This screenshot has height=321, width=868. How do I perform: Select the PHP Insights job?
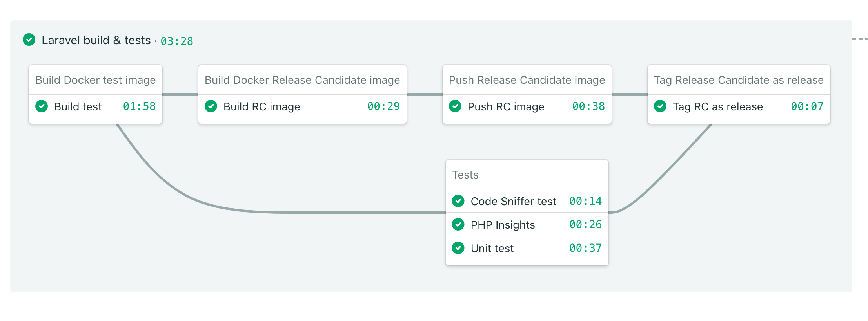[503, 225]
